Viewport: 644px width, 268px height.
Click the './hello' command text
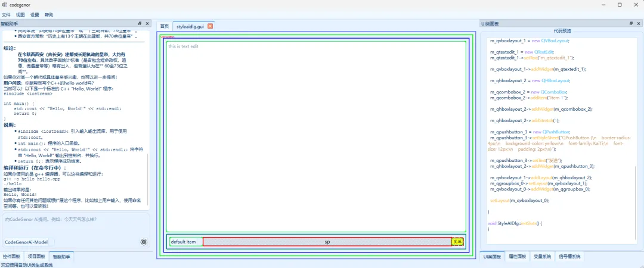tap(13, 184)
